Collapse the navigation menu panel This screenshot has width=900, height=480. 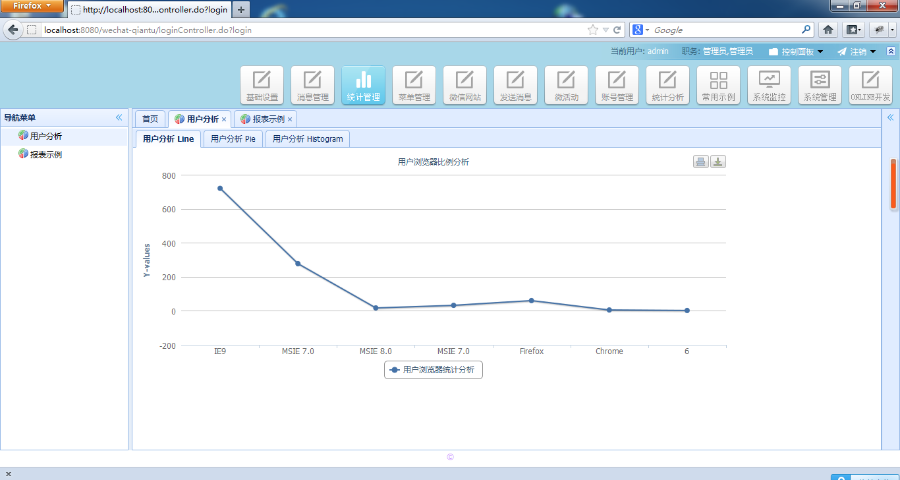tap(119, 117)
